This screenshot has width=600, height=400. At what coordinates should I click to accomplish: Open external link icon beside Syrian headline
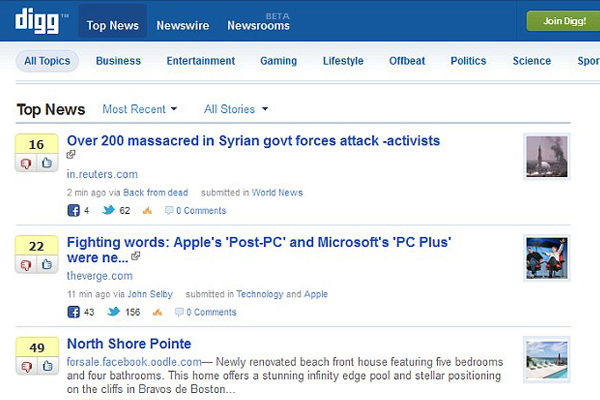pos(71,154)
